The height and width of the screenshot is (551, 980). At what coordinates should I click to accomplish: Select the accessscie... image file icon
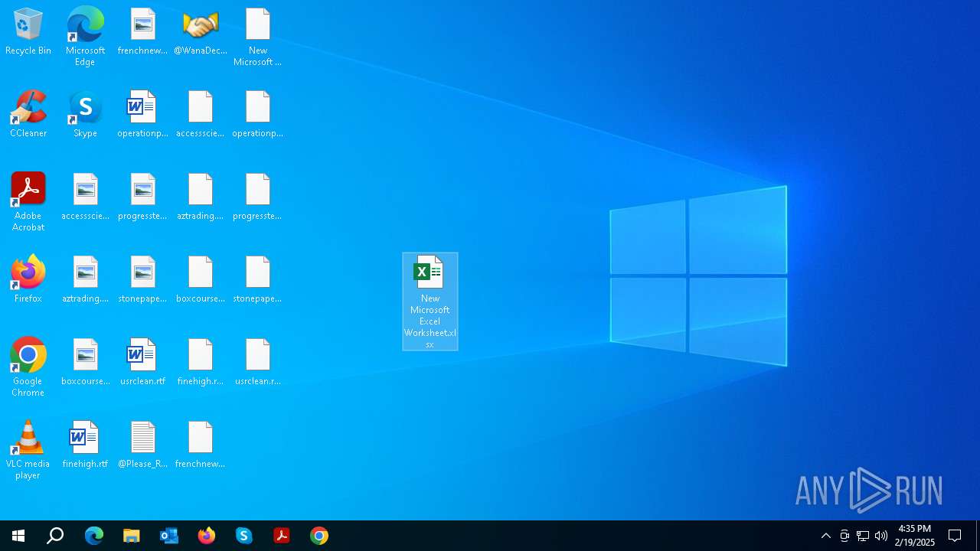pyautogui.click(x=85, y=197)
